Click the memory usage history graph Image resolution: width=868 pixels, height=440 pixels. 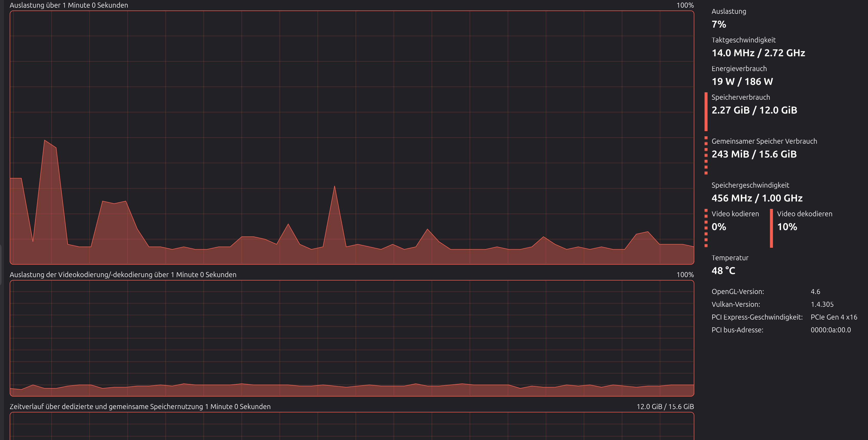point(352,426)
